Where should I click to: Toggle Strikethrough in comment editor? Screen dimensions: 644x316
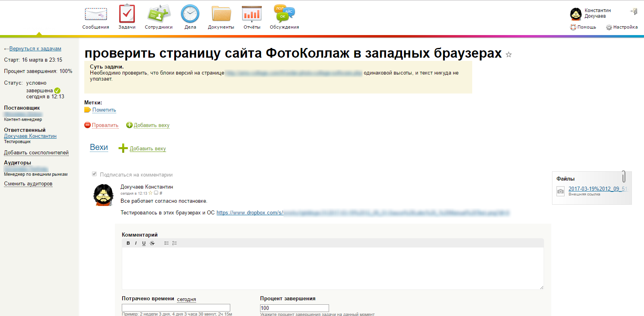(152, 243)
